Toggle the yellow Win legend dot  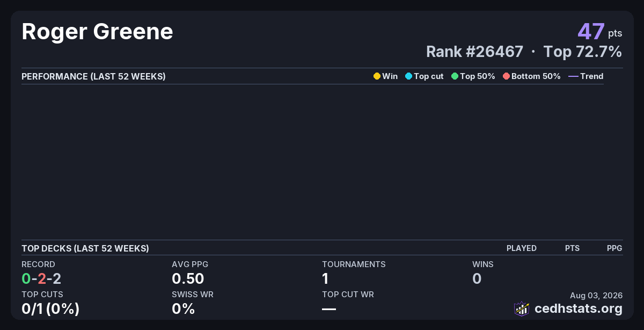(x=377, y=76)
